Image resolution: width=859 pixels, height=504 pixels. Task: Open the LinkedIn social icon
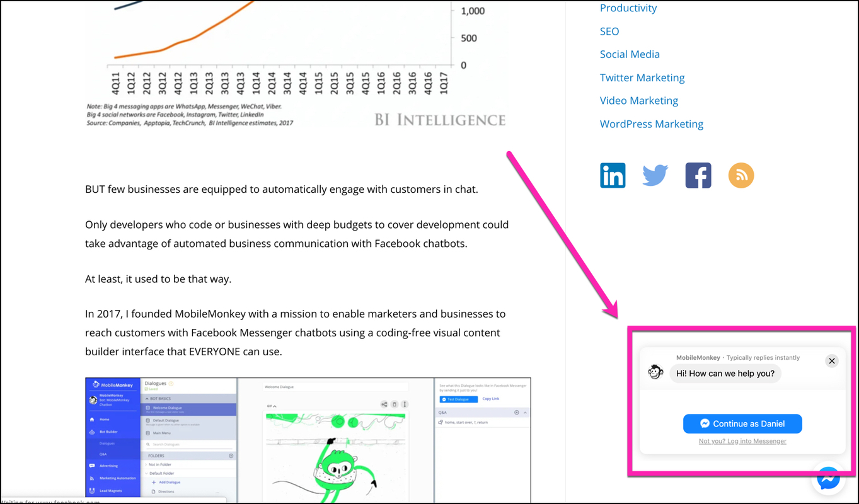[613, 175]
